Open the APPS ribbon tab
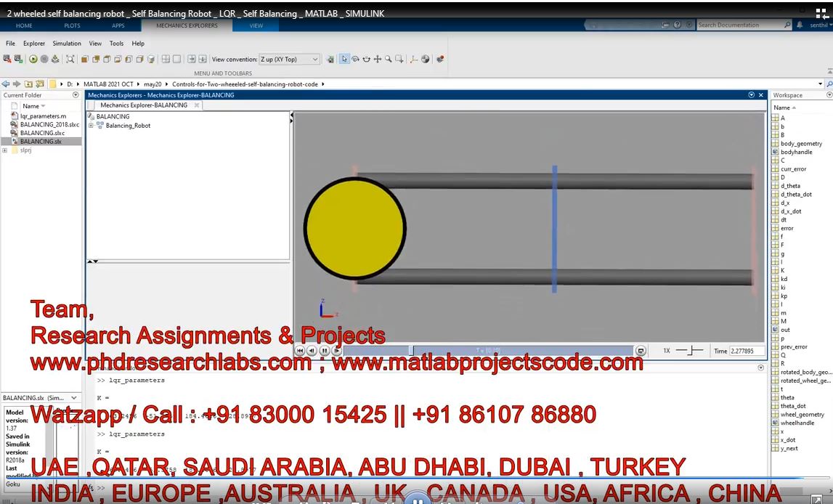833x504 pixels. (x=118, y=25)
